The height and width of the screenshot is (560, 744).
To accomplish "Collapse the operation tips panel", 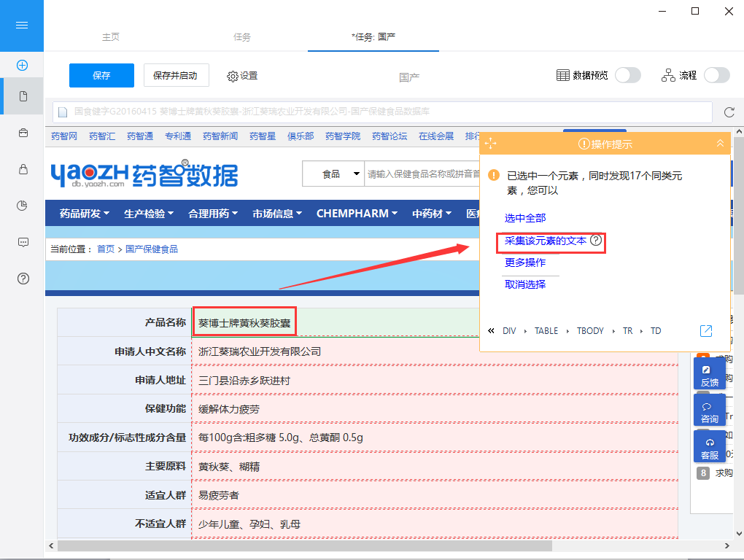I will click(720, 143).
